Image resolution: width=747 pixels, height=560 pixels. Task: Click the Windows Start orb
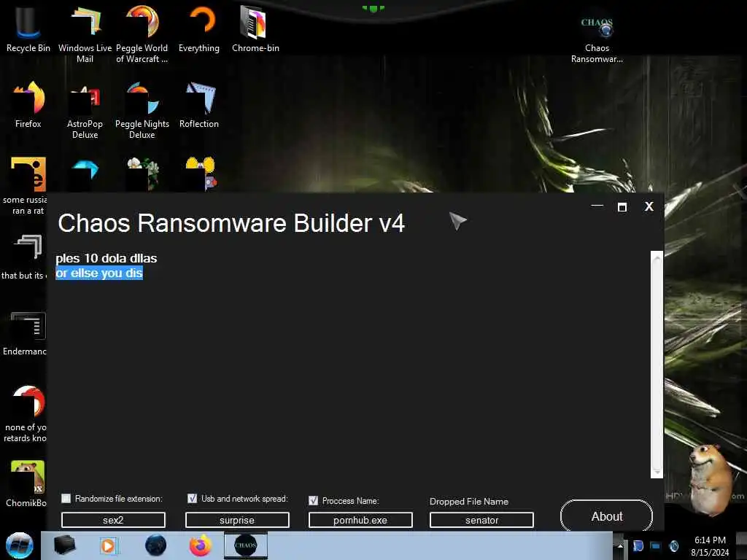(20, 545)
